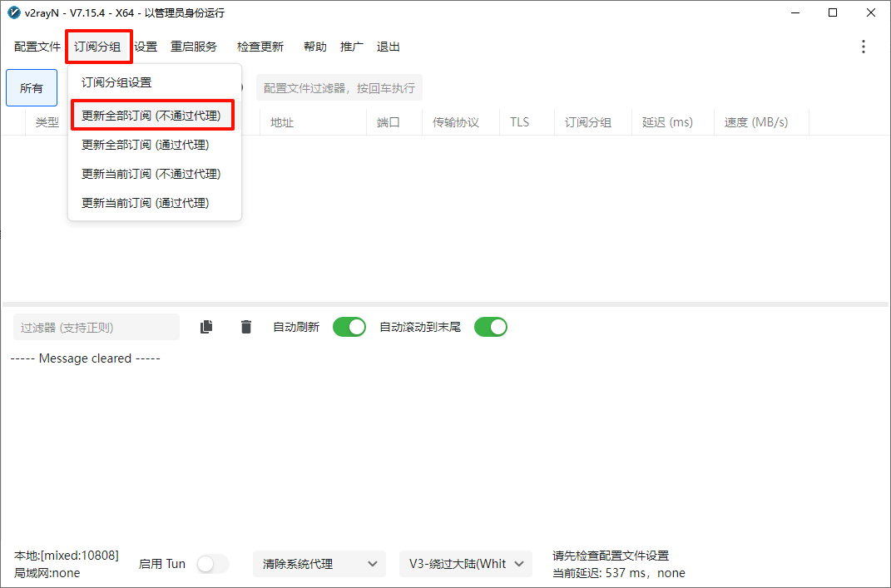Open the V3-绕过大陆 routing dropdown
Viewport: 891px width, 588px height.
[465, 564]
